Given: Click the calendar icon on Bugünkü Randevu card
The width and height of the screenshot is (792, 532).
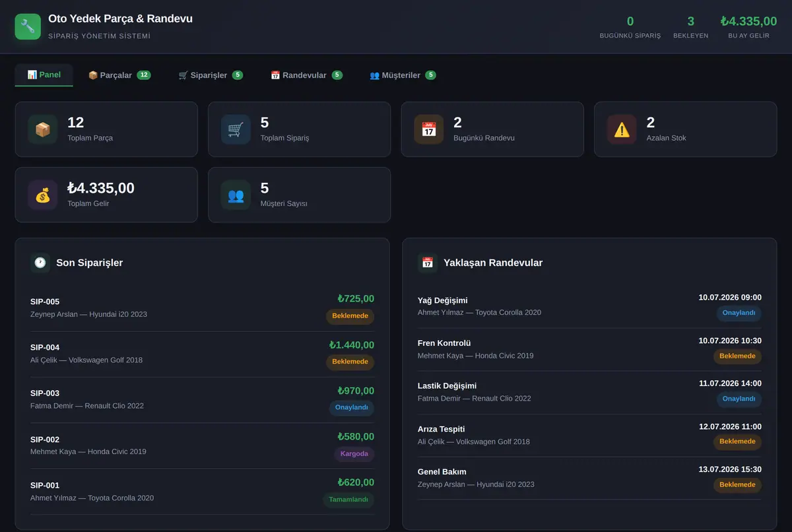Looking at the screenshot, I should (429, 129).
